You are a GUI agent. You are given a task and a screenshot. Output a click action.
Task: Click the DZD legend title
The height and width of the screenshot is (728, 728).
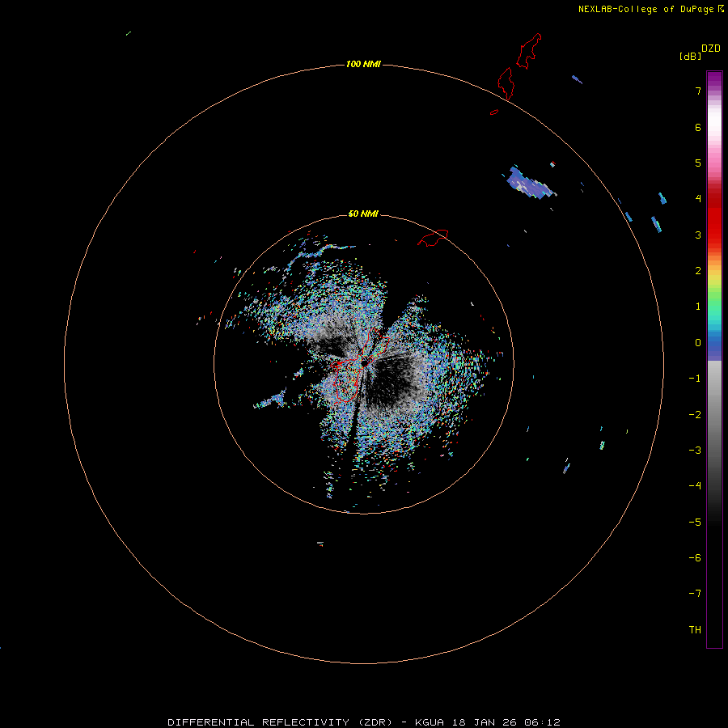(711, 49)
